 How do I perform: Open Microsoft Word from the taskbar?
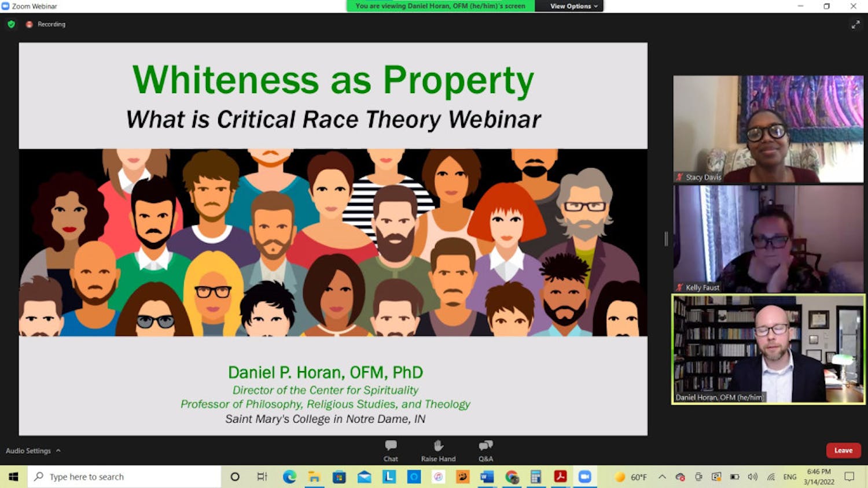coord(487,477)
